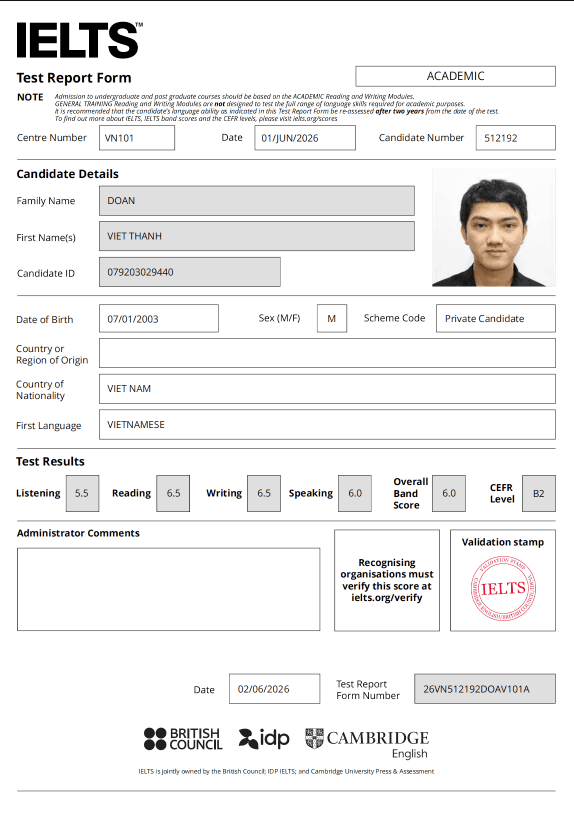Click the Reading label

click(131, 493)
